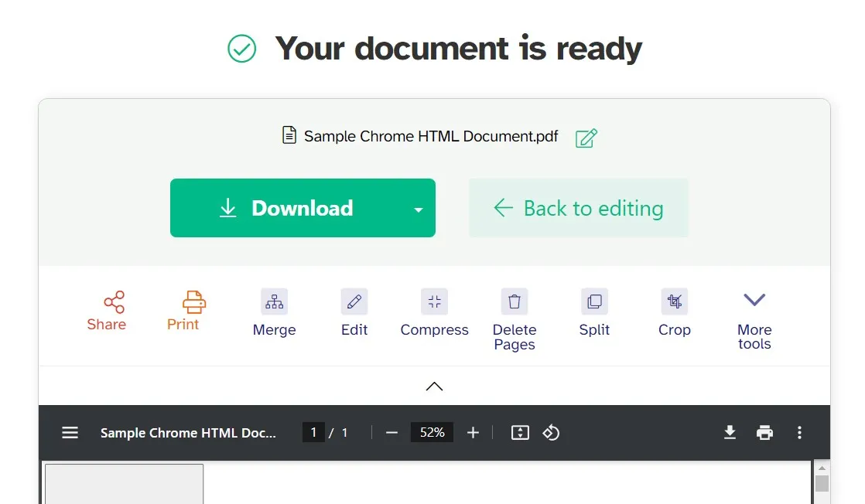Expand the Download button dropdown arrow

click(418, 208)
